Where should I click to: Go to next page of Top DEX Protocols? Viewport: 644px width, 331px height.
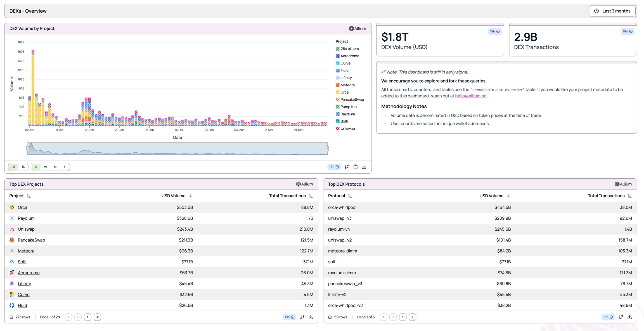coord(403,317)
